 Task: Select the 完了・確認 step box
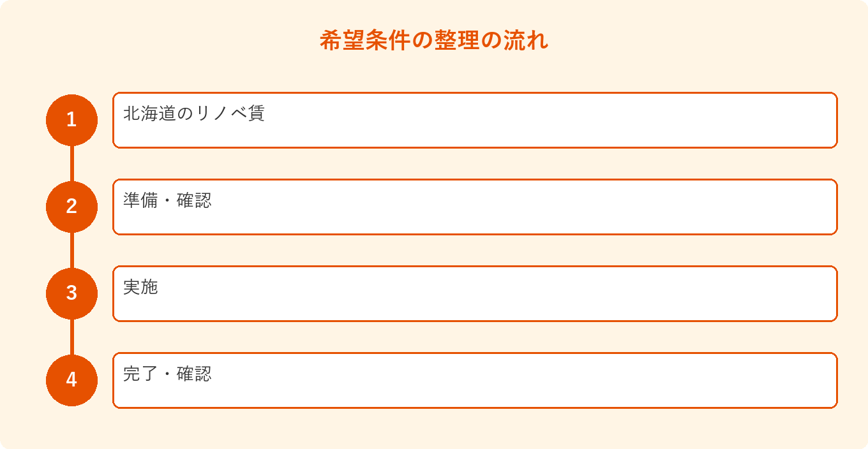[475, 380]
